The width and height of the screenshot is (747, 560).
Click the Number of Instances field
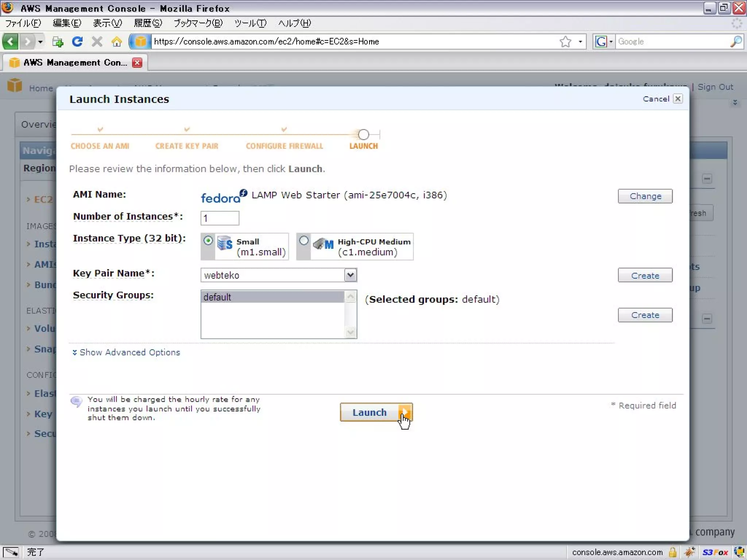tap(220, 218)
